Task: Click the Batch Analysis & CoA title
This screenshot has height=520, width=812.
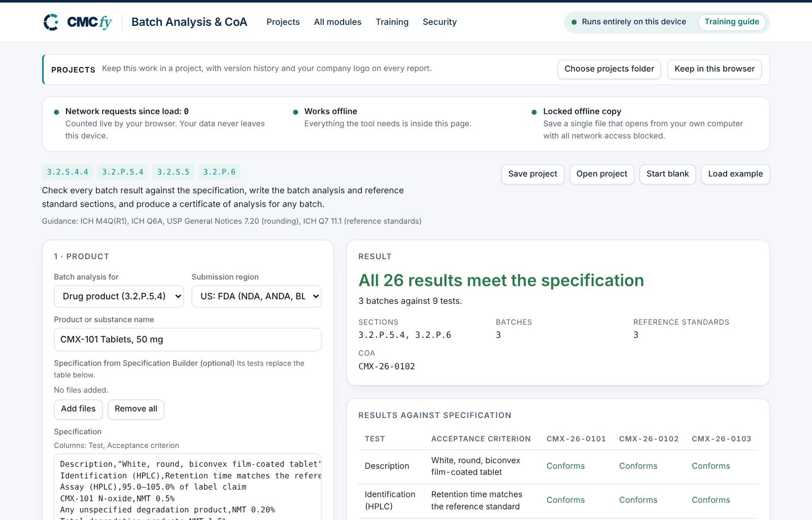Action: [x=189, y=22]
